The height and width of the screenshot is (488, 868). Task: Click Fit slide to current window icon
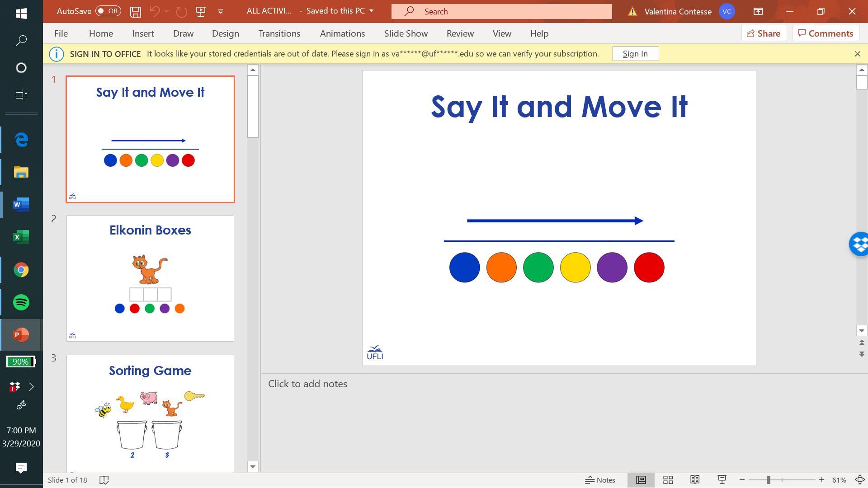pyautogui.click(x=859, y=480)
